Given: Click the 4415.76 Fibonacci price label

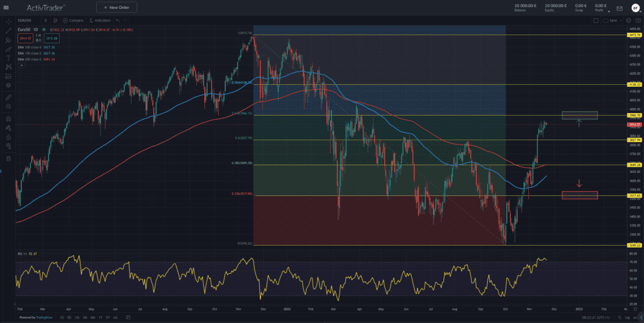Looking at the screenshot, I should pos(635,35).
